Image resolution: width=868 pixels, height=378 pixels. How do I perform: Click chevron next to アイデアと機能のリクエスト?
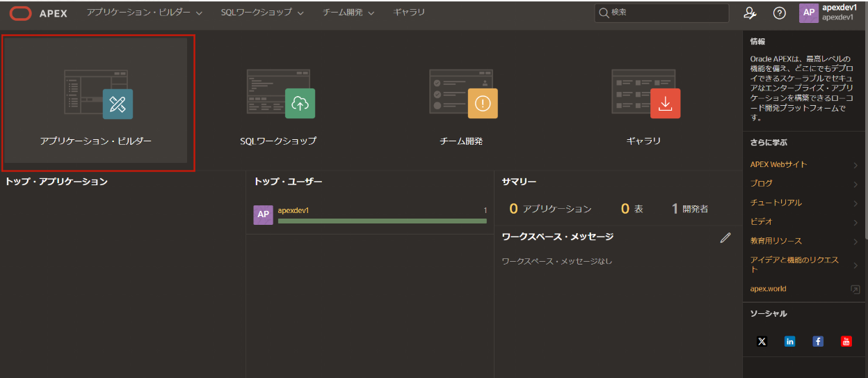855,265
